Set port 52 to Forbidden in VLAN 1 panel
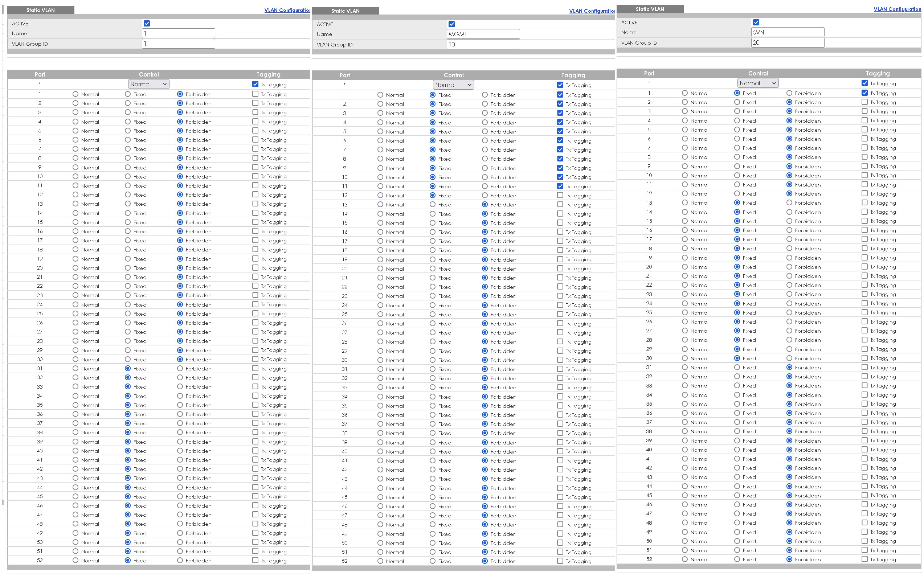This screenshot has height=574, width=924. point(180,560)
